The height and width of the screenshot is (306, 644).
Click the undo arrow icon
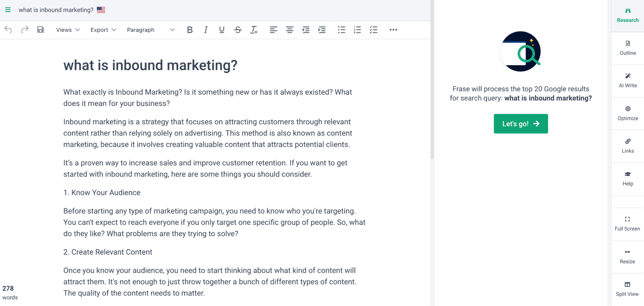[x=8, y=30]
